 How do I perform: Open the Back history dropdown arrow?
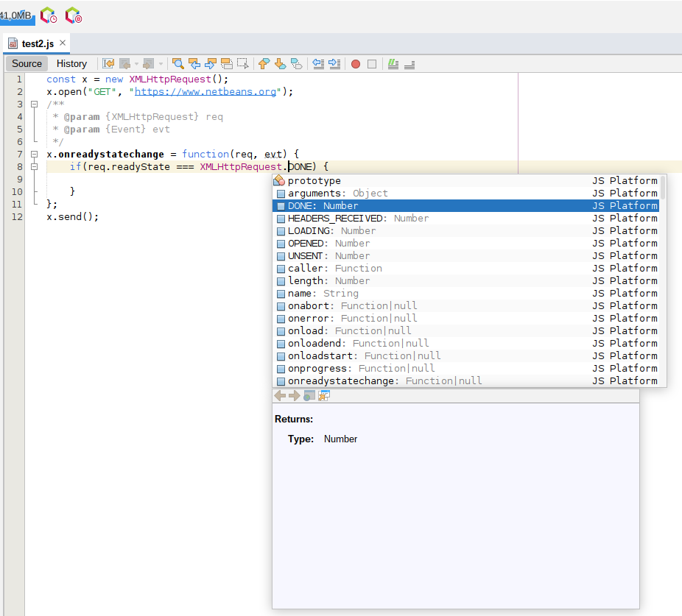(136, 64)
